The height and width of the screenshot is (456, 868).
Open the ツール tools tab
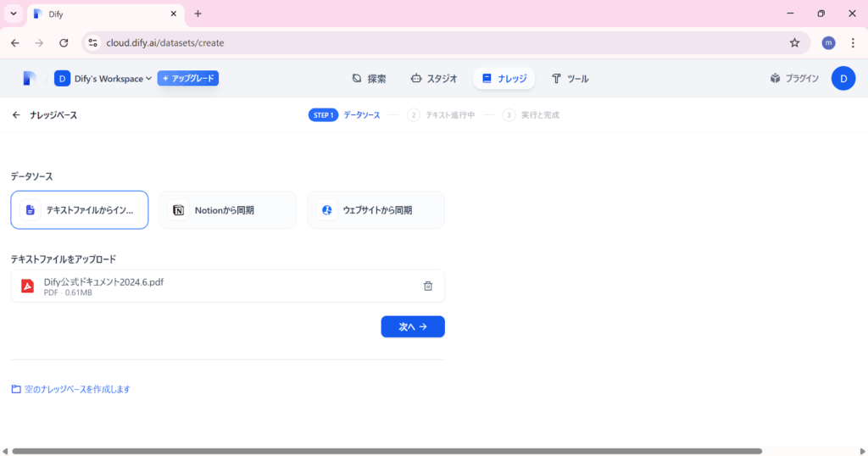(570, 79)
